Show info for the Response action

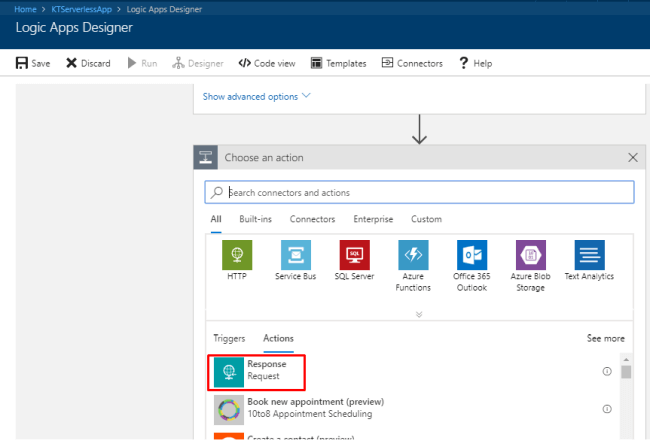coord(607,371)
